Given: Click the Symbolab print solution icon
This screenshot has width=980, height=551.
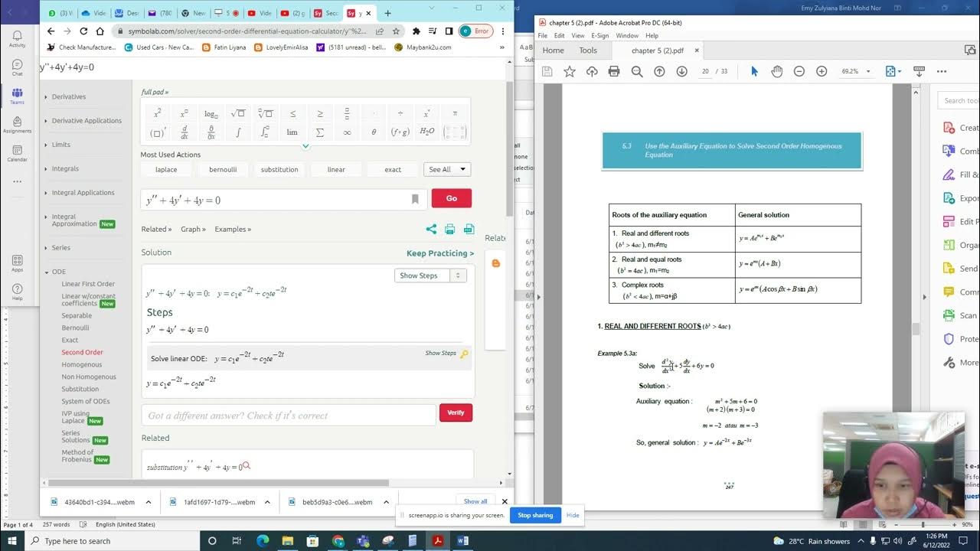Looking at the screenshot, I should (x=450, y=229).
